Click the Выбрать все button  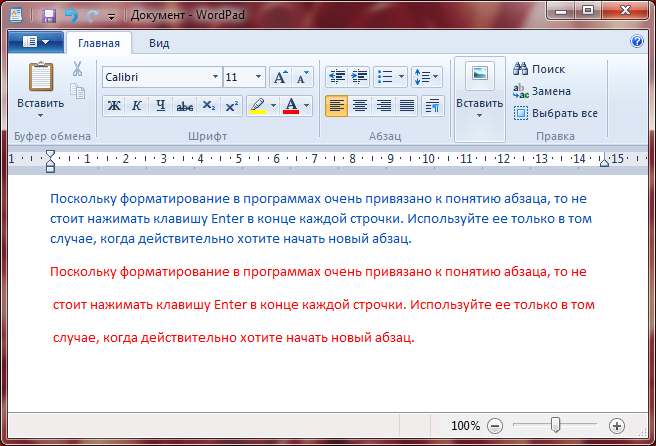coord(556,113)
